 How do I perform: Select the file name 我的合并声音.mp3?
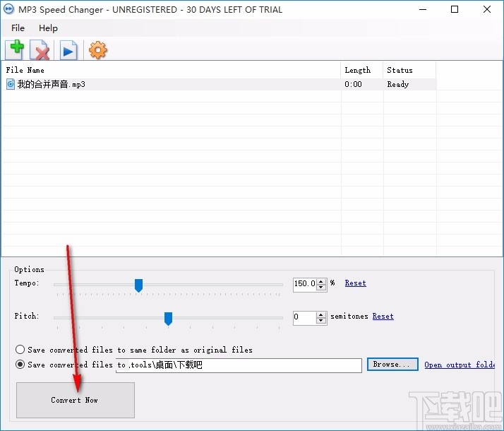pyautogui.click(x=52, y=84)
